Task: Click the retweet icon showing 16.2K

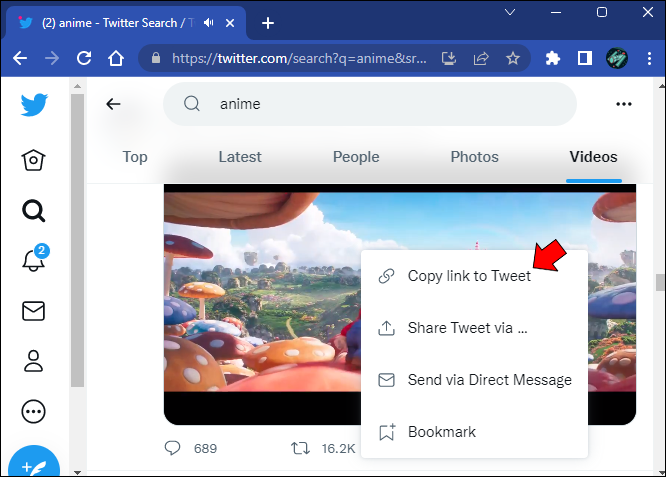Action: click(x=300, y=448)
